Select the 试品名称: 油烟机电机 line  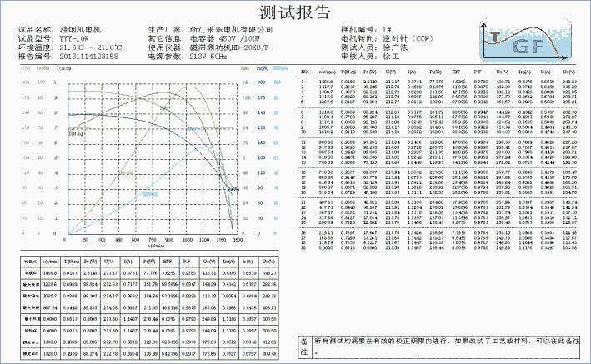tap(59, 30)
